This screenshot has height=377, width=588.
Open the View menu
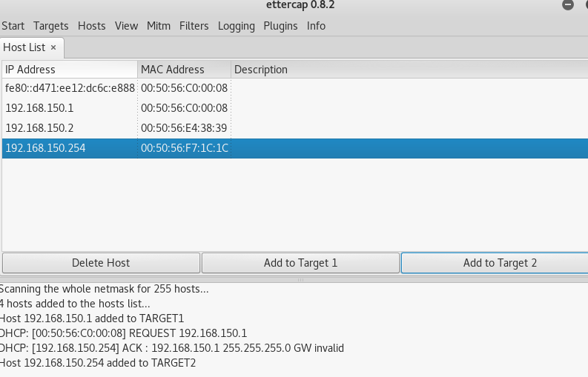[x=126, y=26]
